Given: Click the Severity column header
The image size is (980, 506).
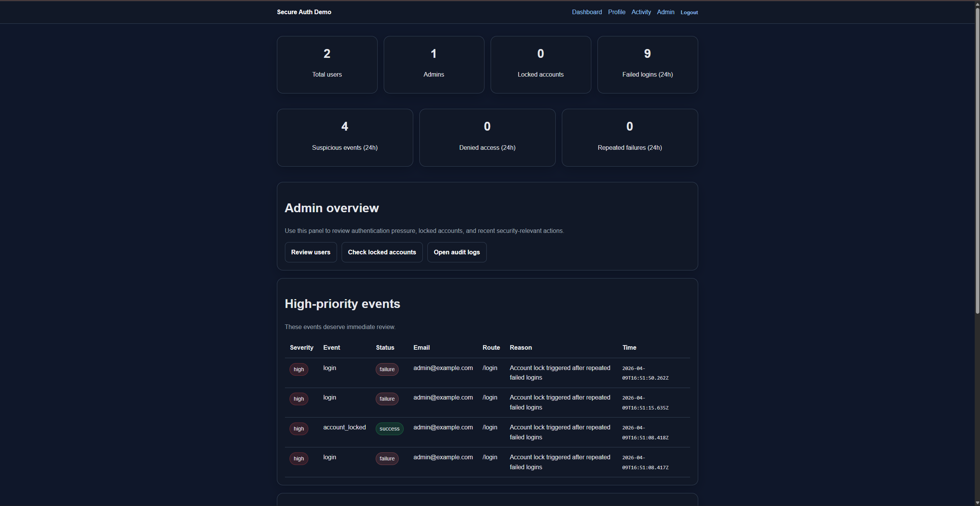Looking at the screenshot, I should click(301, 347).
